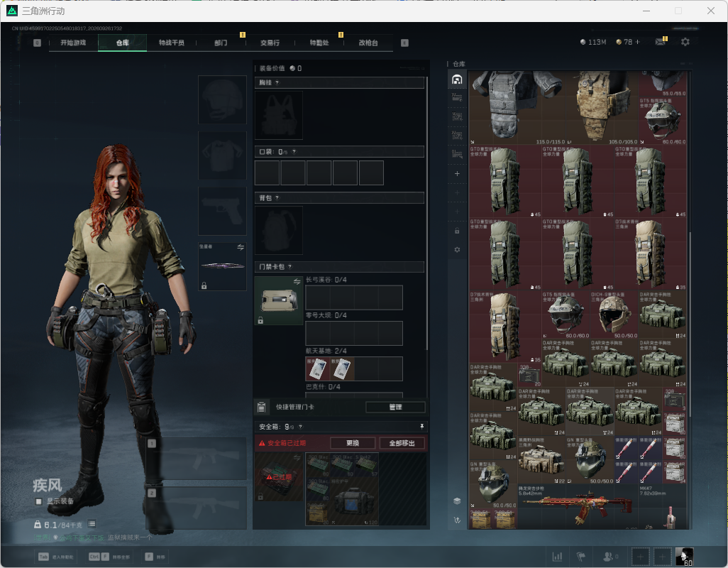Open the 特勤处 tab
Image resolution: width=728 pixels, height=568 pixels.
(x=319, y=43)
